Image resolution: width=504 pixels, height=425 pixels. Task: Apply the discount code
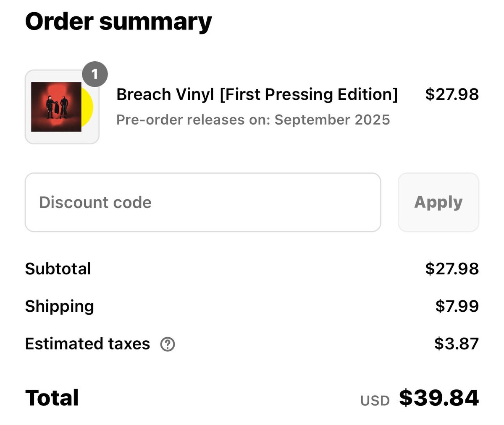(438, 202)
